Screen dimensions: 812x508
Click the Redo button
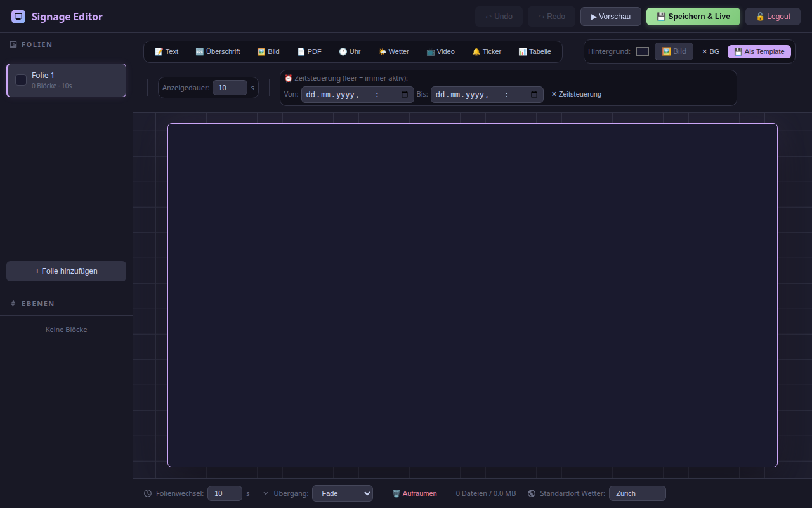(x=551, y=17)
